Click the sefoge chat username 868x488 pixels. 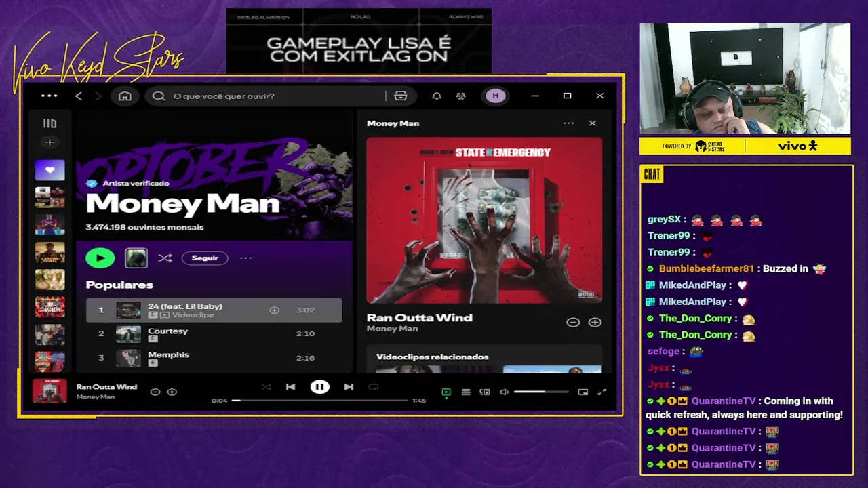[663, 351]
